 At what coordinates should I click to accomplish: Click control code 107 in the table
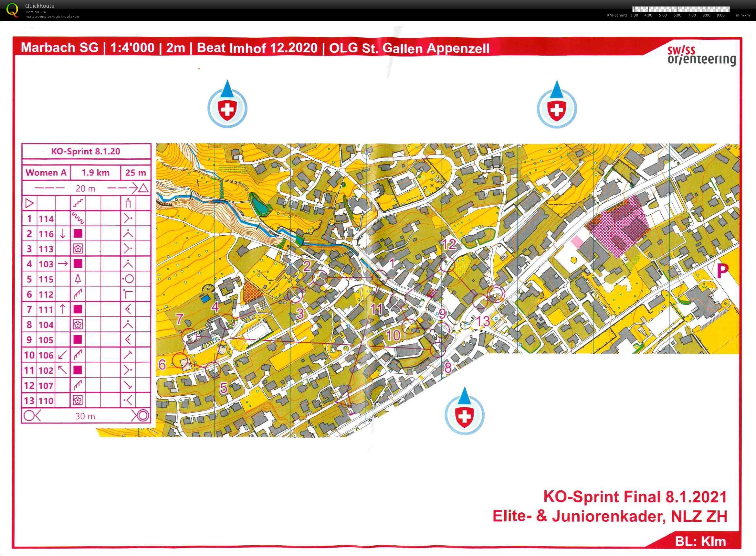click(x=46, y=386)
